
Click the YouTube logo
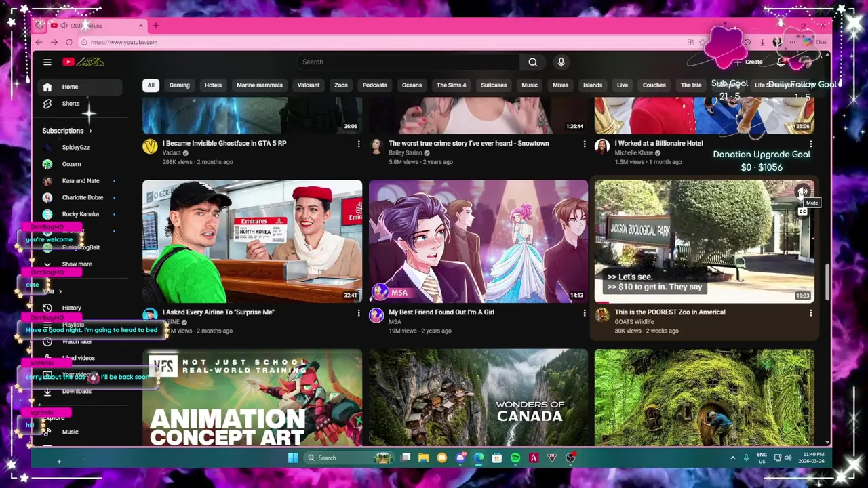(83, 62)
